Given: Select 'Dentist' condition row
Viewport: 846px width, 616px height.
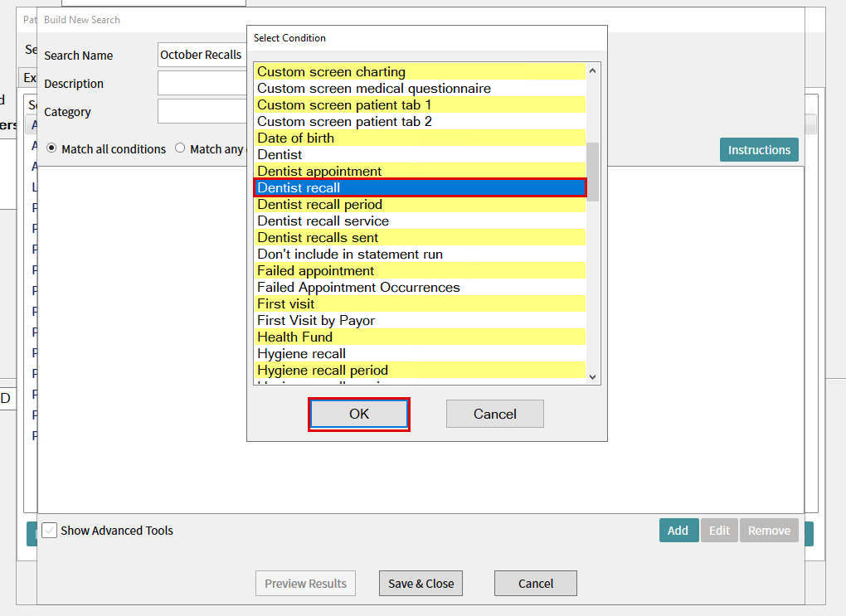Looking at the screenshot, I should 420,155.
